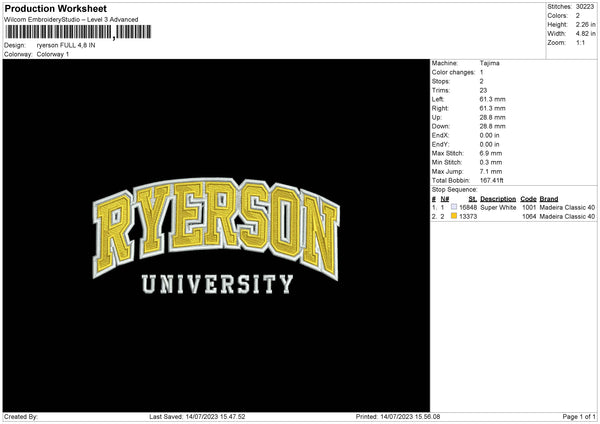Screen dimensions: 600x424
Task: Click the 'Description' column header
Action: click(498, 199)
